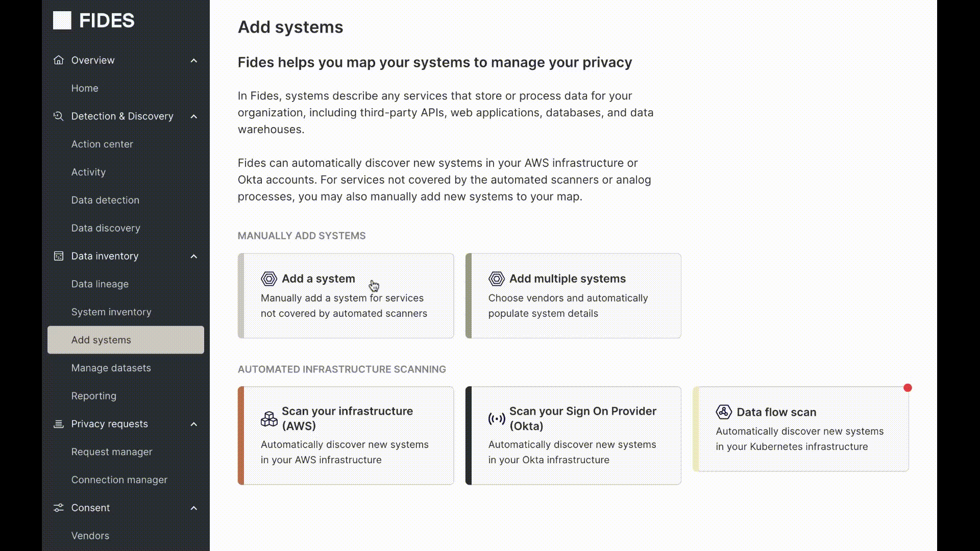Click the heading Fides helps you map your systems
This screenshot has width=980, height=551.
click(x=435, y=62)
